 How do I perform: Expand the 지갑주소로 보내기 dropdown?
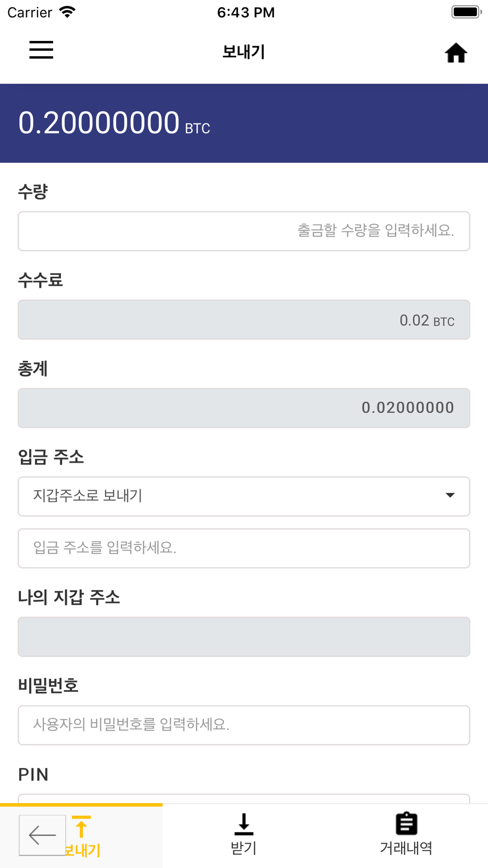click(244, 496)
